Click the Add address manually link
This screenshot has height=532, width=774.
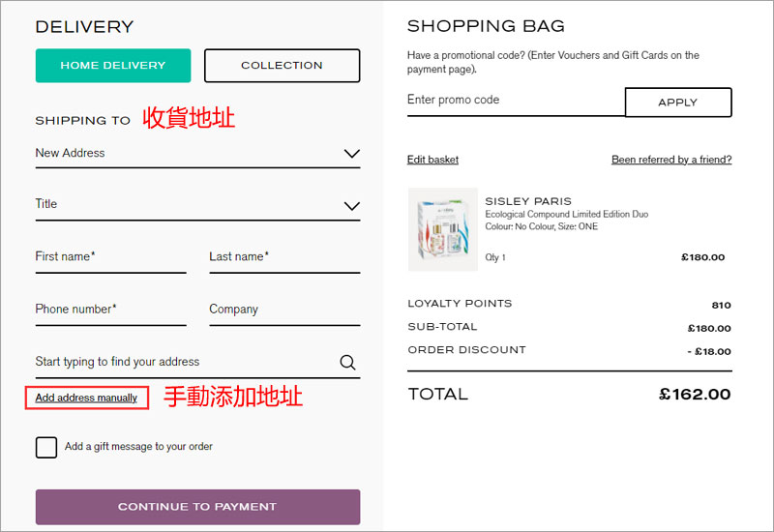click(x=86, y=398)
